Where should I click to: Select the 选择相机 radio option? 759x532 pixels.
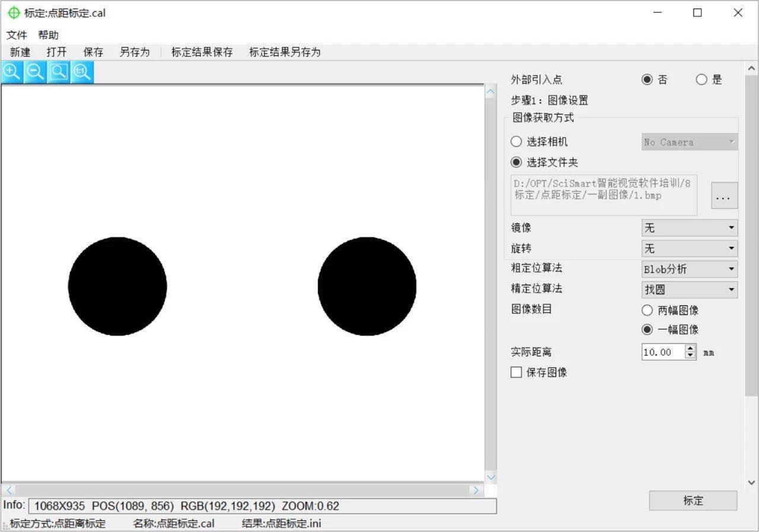coord(516,142)
